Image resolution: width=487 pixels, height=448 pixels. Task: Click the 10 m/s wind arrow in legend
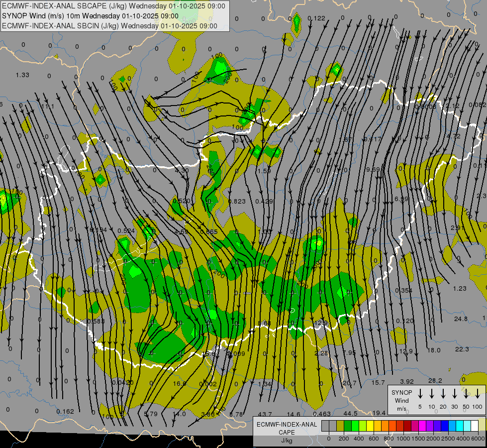pyautogui.click(x=431, y=394)
